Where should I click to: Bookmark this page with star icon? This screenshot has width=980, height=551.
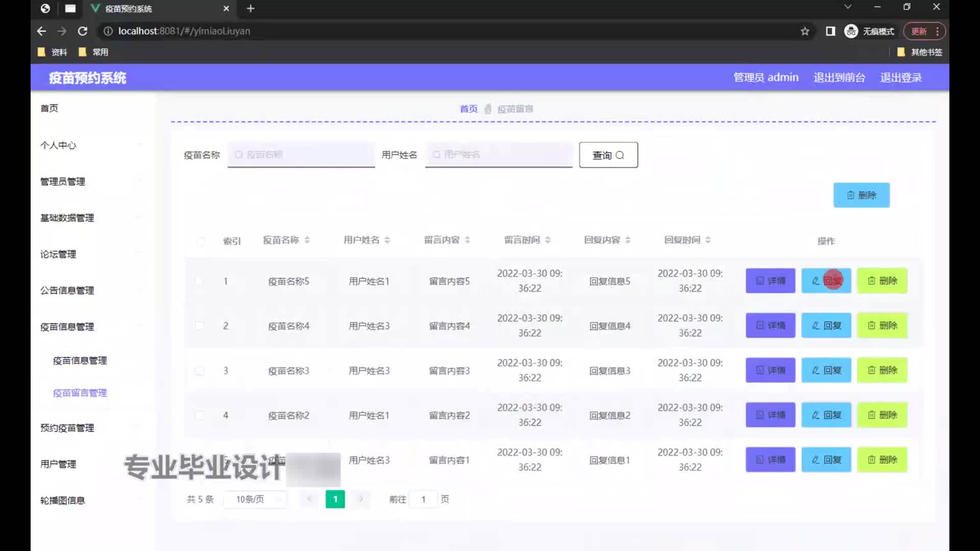(805, 31)
